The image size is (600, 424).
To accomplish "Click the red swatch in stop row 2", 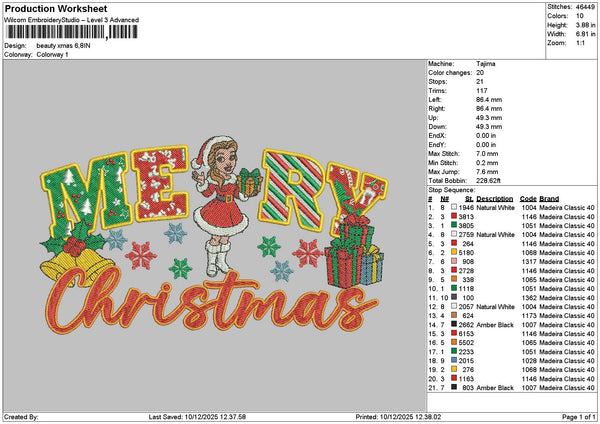I will tap(454, 217).
